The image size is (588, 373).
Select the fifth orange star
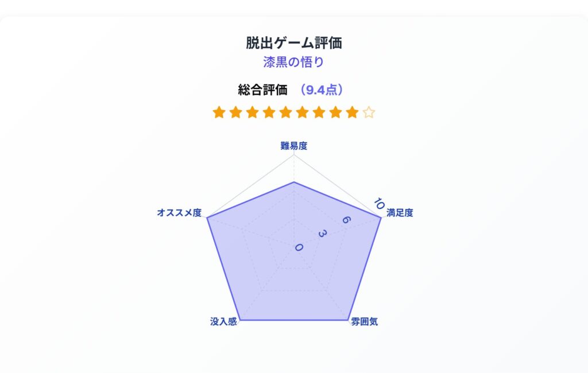point(285,112)
